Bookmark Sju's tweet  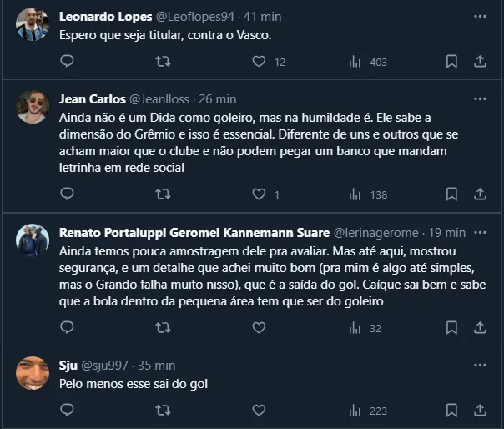point(451,410)
